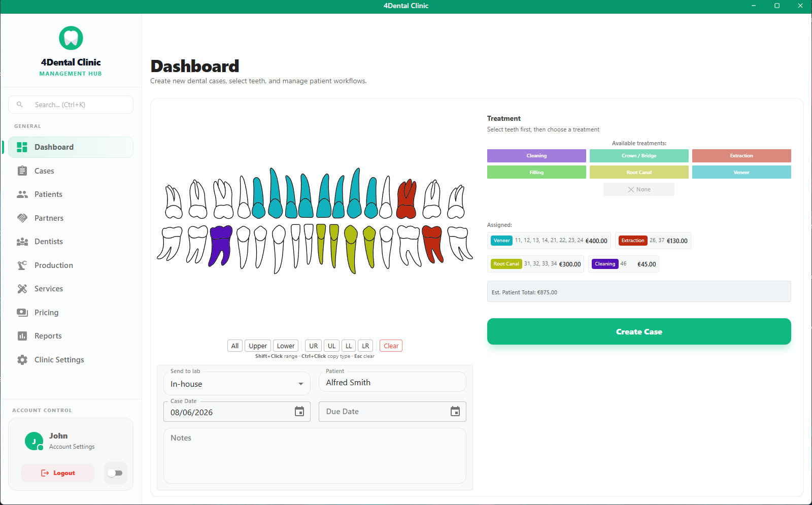Select the Lower teeth button
This screenshot has width=812, height=505.
click(x=286, y=346)
